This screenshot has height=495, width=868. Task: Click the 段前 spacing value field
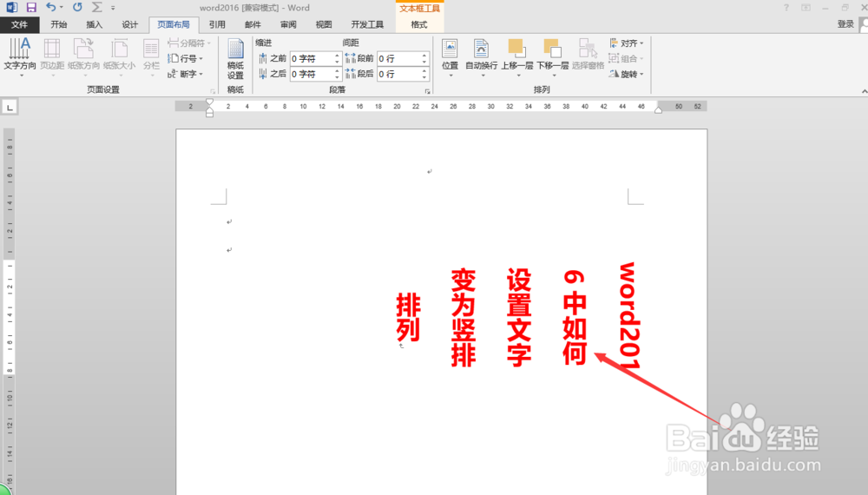click(x=399, y=58)
